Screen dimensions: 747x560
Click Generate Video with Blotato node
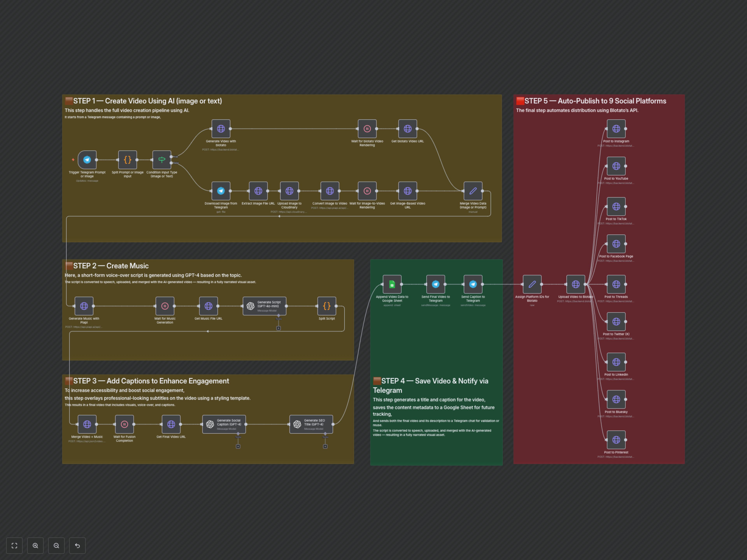tap(221, 129)
